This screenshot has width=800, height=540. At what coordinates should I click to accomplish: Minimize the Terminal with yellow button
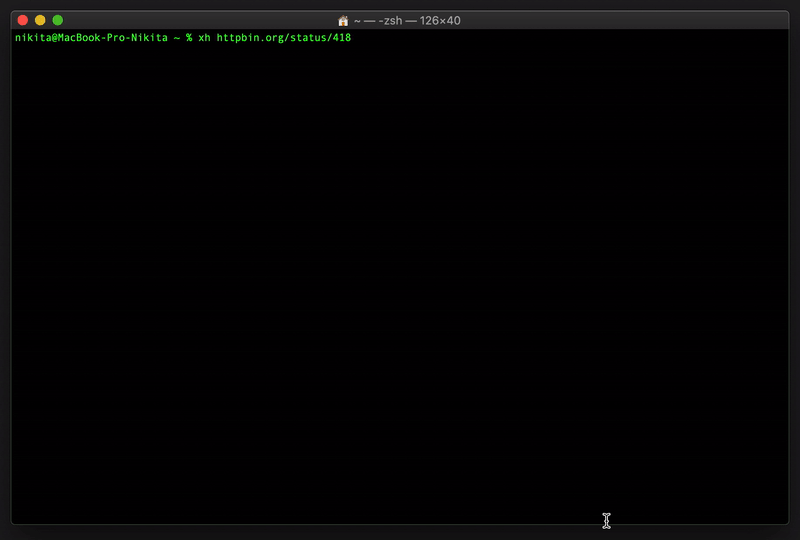click(40, 20)
